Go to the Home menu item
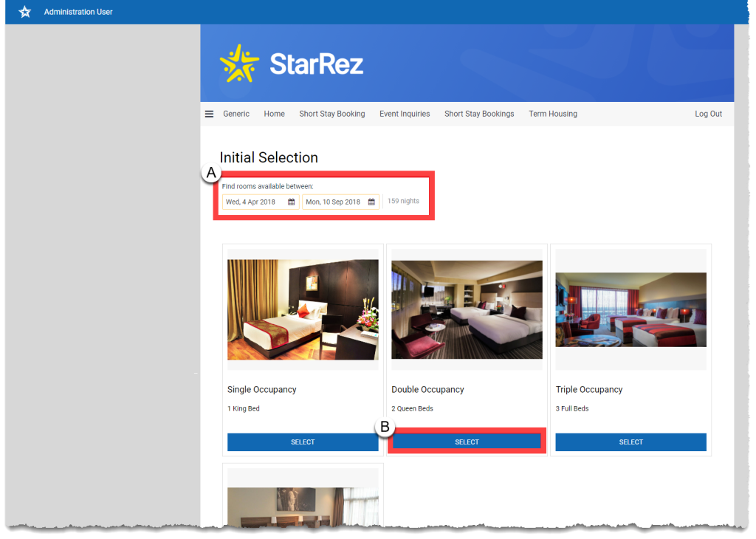The image size is (756, 539). [x=274, y=114]
